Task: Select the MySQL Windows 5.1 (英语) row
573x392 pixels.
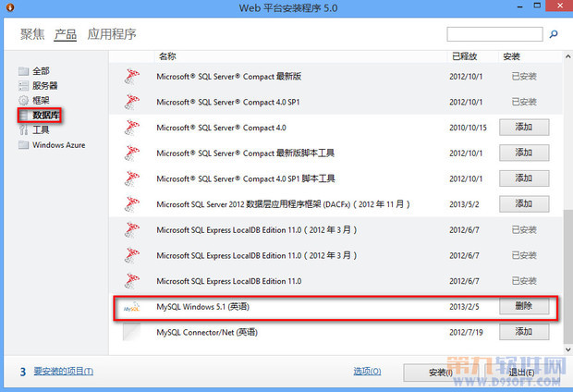Action: 335,307
